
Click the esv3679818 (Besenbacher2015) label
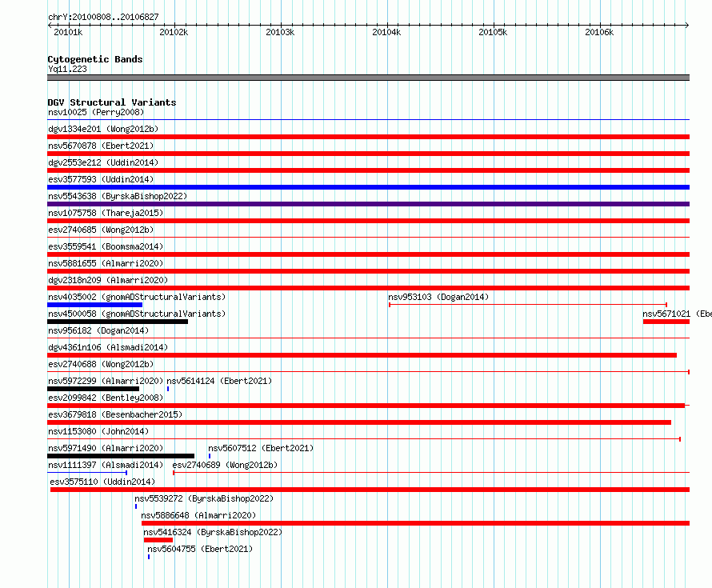(x=115, y=414)
